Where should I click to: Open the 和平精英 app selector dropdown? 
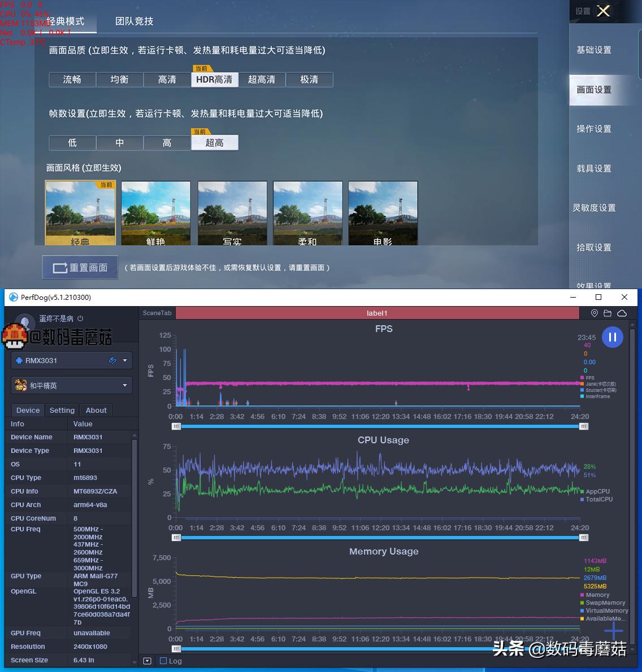click(x=124, y=385)
